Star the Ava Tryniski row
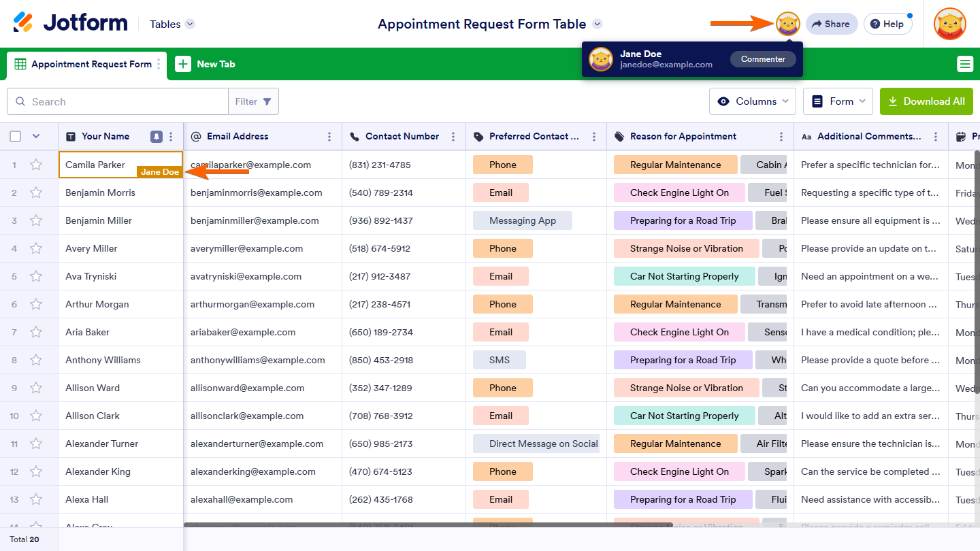 point(36,276)
